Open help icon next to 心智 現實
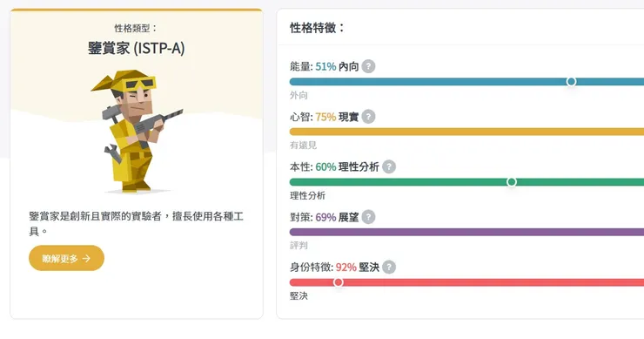Screen dimensions: 644x339 (368, 117)
